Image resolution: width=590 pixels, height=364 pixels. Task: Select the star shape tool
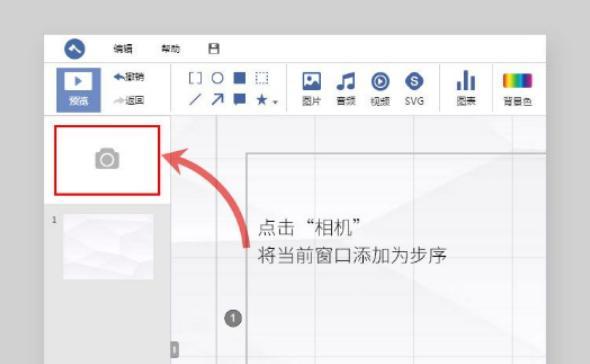click(x=262, y=100)
